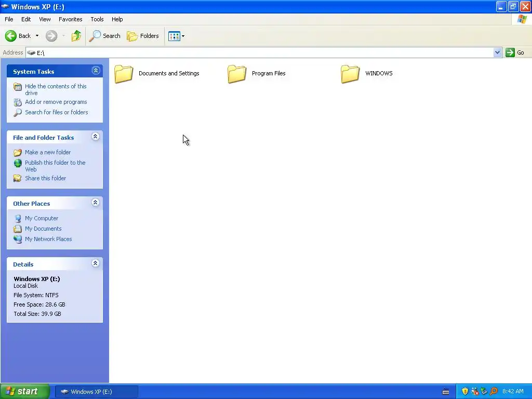Viewport: 532px width, 399px height.
Task: Click the Up one level folder icon
Action: pos(76,36)
